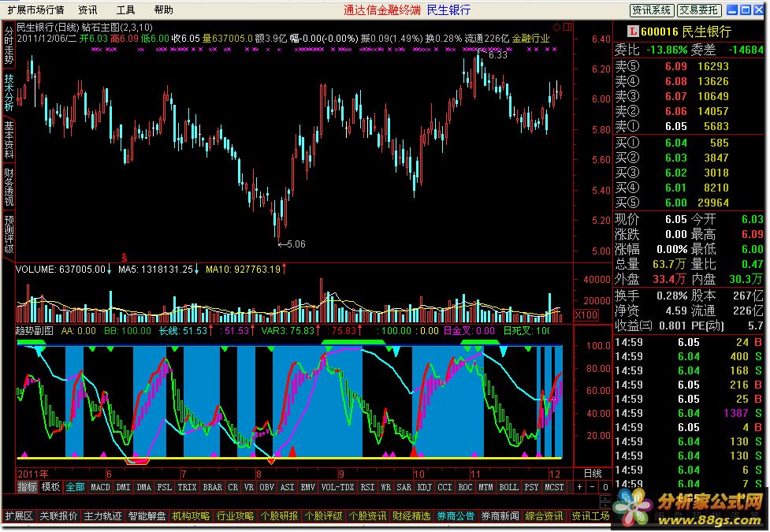Image resolution: width=770 pixels, height=532 pixels.
Task: Open the 个股资讯 bottom tab
Action: click(368, 516)
